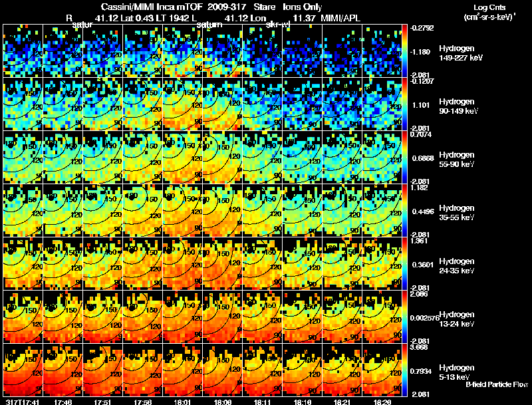Select the 'Hydrogen 55-90 keV' label

457,160
